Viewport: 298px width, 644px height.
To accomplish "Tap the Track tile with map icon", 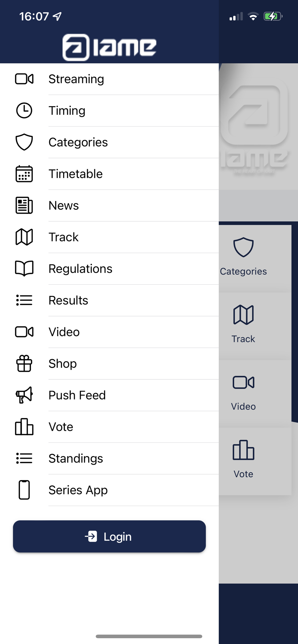I will (255, 326).
